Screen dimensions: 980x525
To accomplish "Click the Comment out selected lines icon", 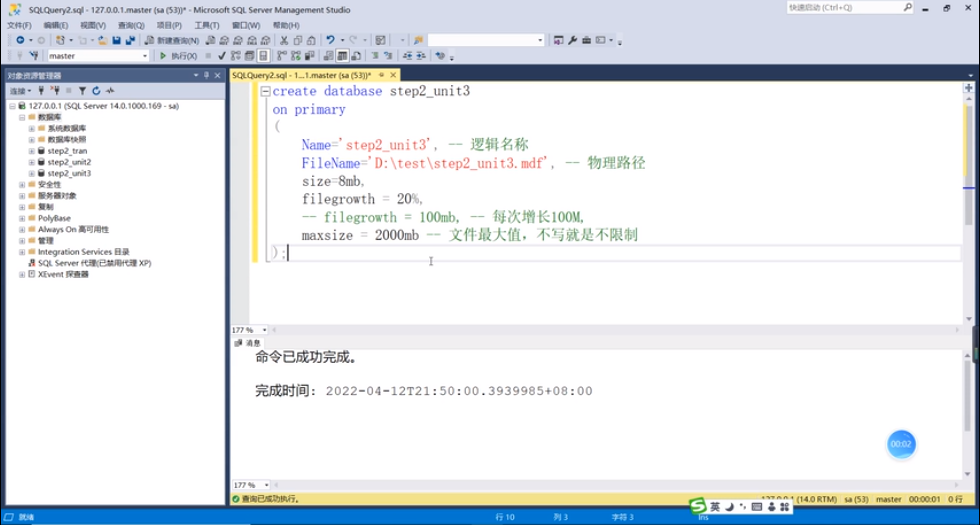I will pyautogui.click(x=374, y=56).
